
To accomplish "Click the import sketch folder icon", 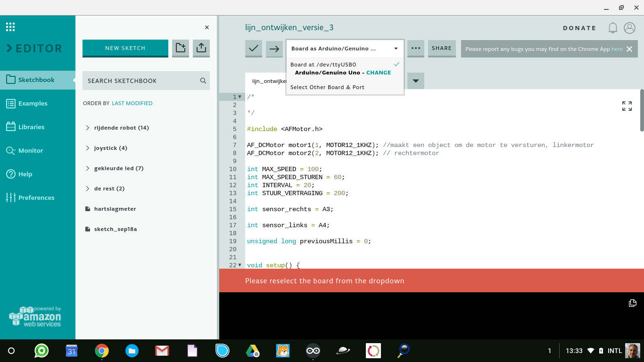I will tap(180, 48).
